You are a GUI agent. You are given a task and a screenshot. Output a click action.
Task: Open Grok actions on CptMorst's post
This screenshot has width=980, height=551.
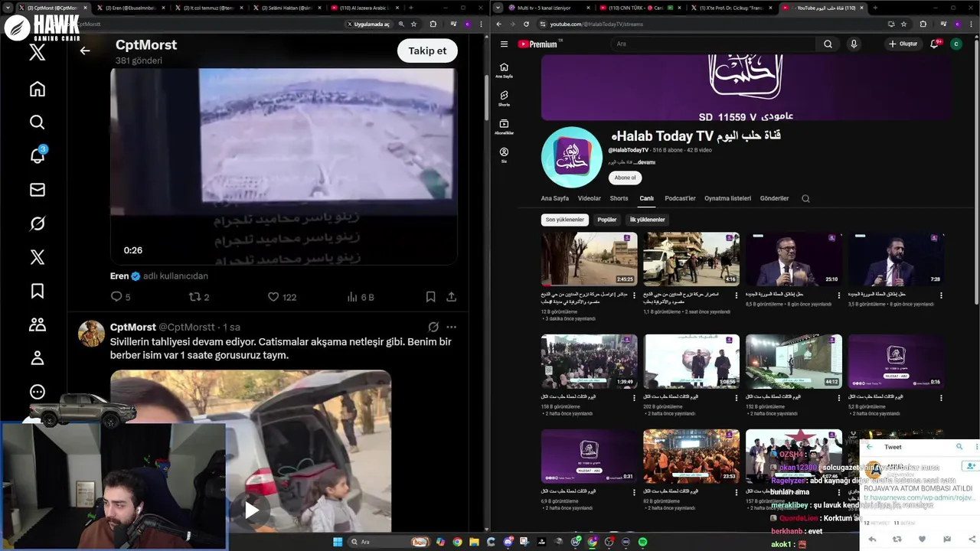coord(433,327)
